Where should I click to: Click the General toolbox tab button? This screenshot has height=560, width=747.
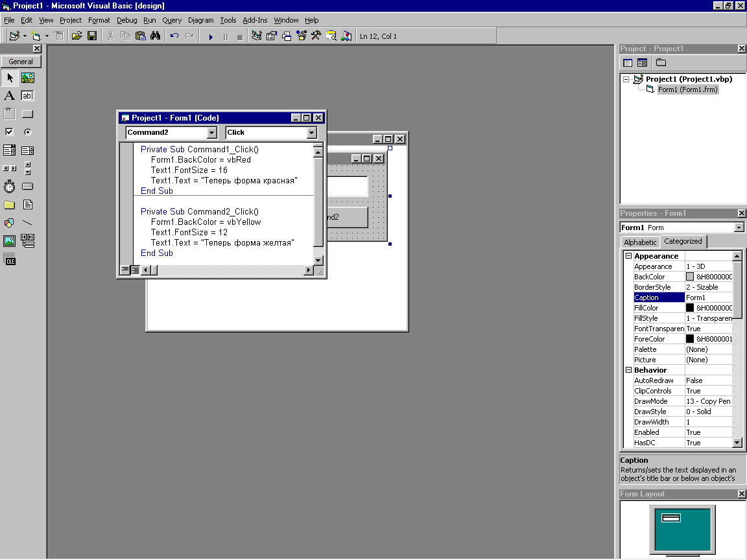[x=21, y=62]
